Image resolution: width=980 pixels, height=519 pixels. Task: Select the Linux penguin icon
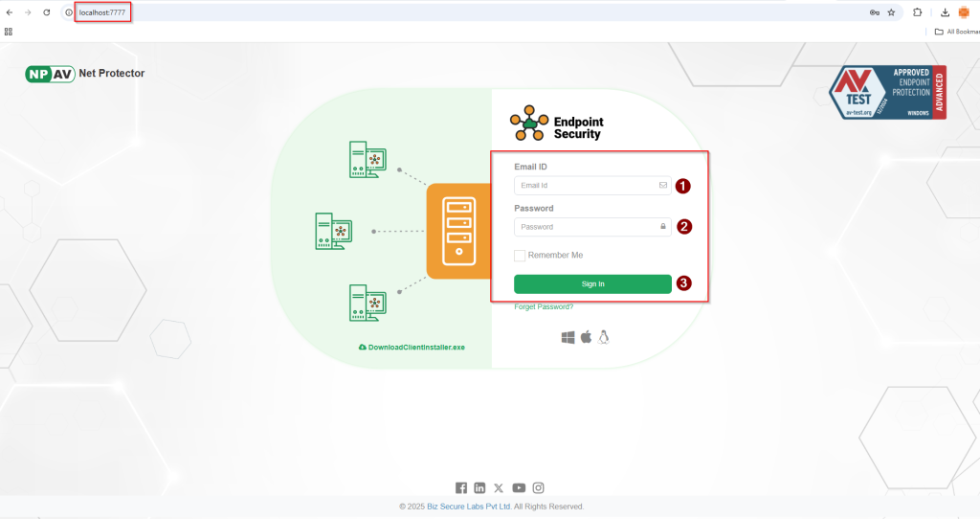(x=604, y=337)
